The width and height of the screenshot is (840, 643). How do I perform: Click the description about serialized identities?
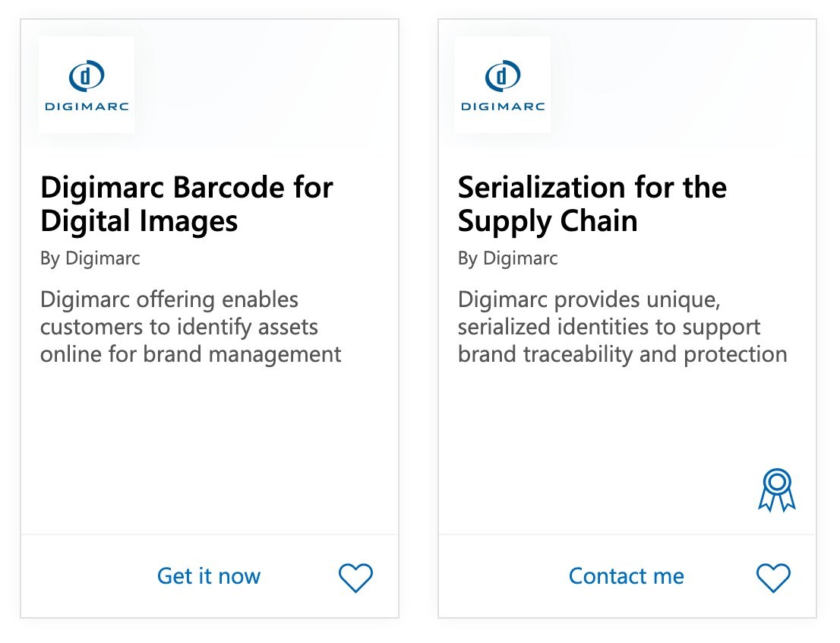pos(622,327)
